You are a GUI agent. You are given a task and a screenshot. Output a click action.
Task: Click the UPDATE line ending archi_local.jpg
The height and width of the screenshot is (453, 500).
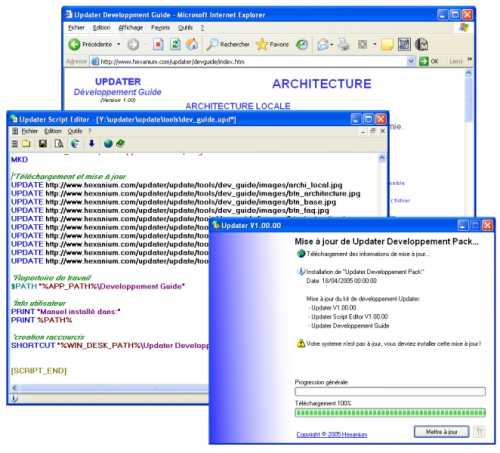177,185
